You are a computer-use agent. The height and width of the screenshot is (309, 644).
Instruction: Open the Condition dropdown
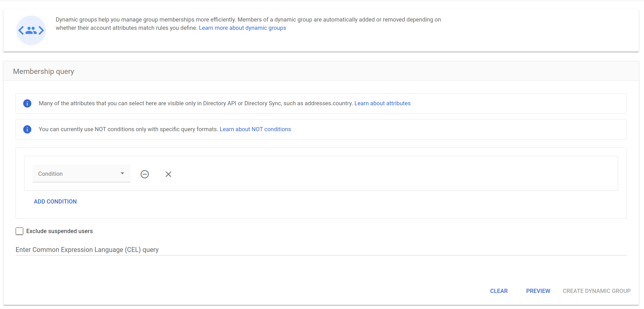78,174
